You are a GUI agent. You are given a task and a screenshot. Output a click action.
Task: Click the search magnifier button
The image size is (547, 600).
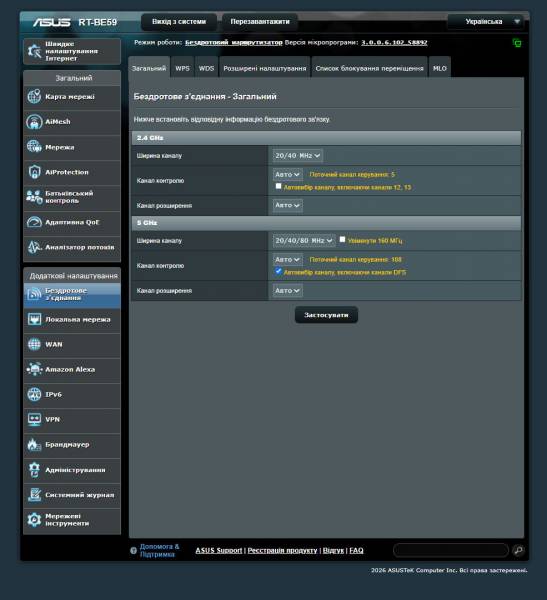(518, 550)
